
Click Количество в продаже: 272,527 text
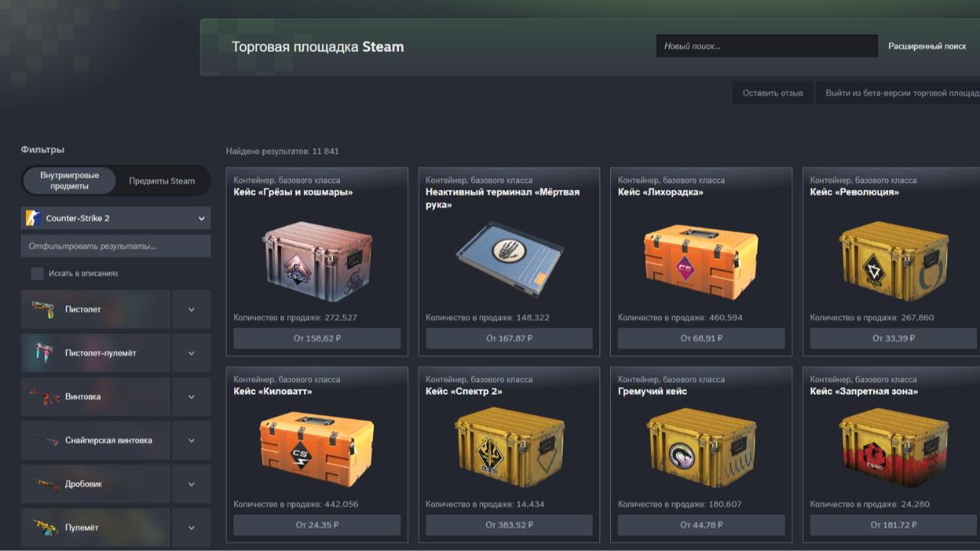296,318
